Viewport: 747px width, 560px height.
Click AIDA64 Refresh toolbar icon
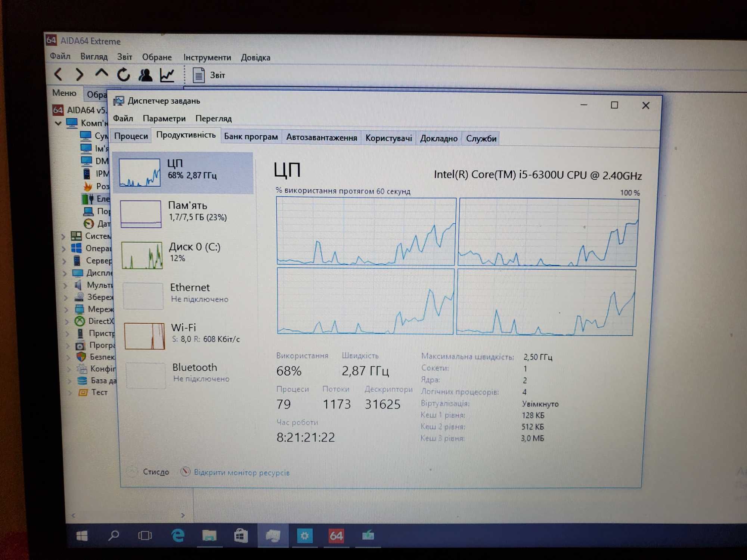123,74
